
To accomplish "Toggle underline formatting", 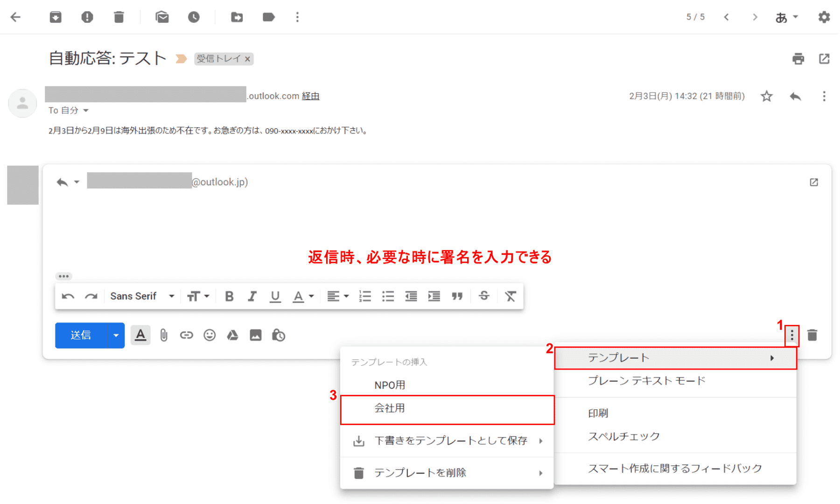I will point(275,296).
